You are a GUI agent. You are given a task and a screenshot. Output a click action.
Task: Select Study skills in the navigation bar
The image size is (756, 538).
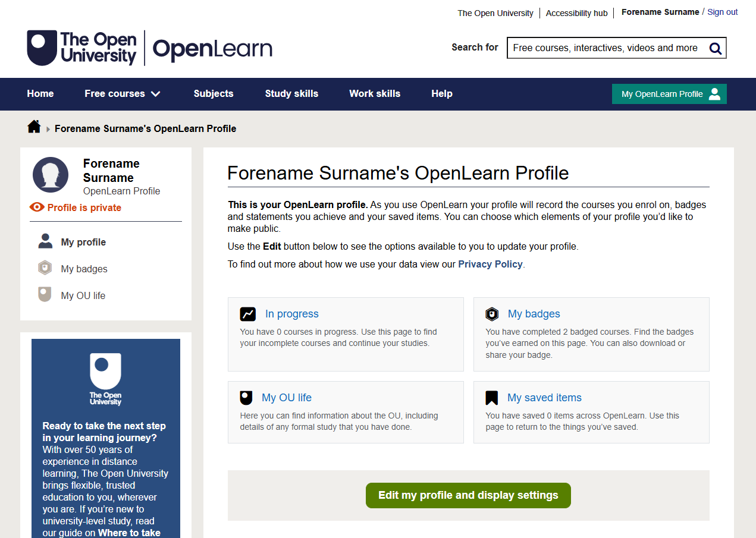(291, 93)
